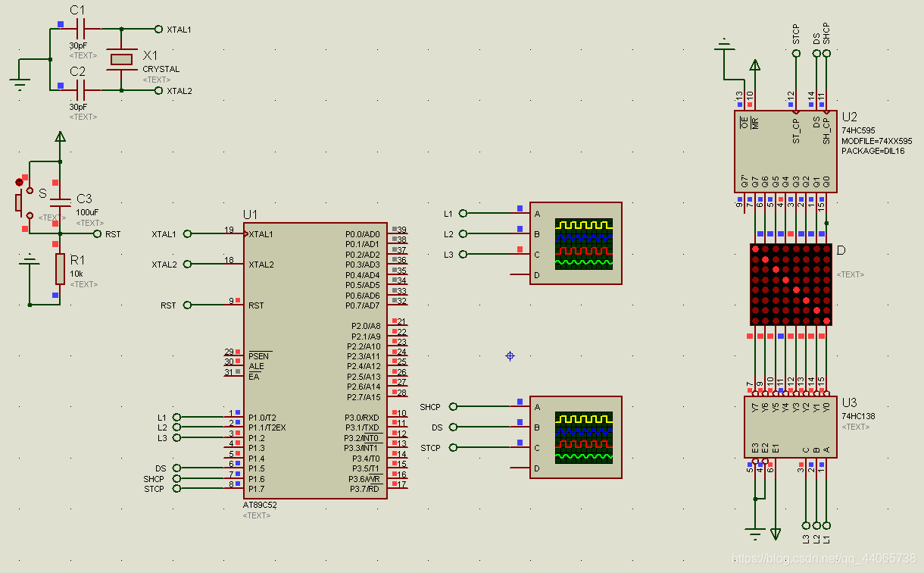The image size is (924, 573).
Task: Select the L1 terminal below U3 pin A
Action: [x=826, y=524]
